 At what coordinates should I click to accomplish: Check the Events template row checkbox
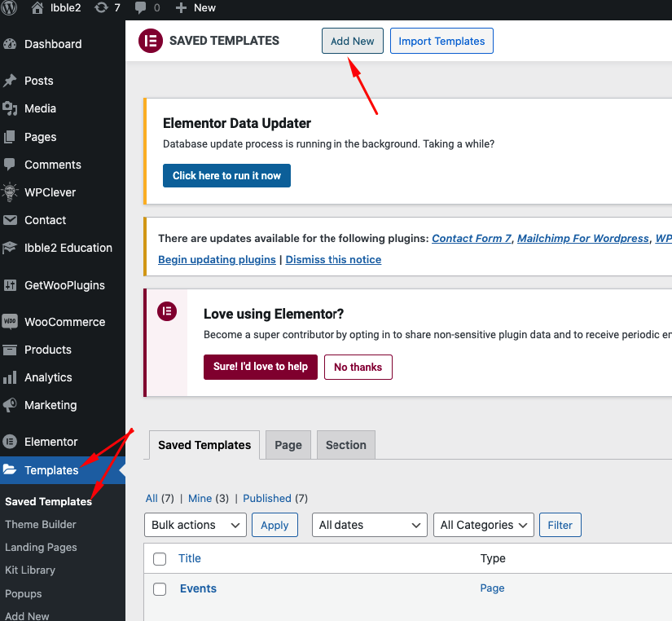pos(160,589)
